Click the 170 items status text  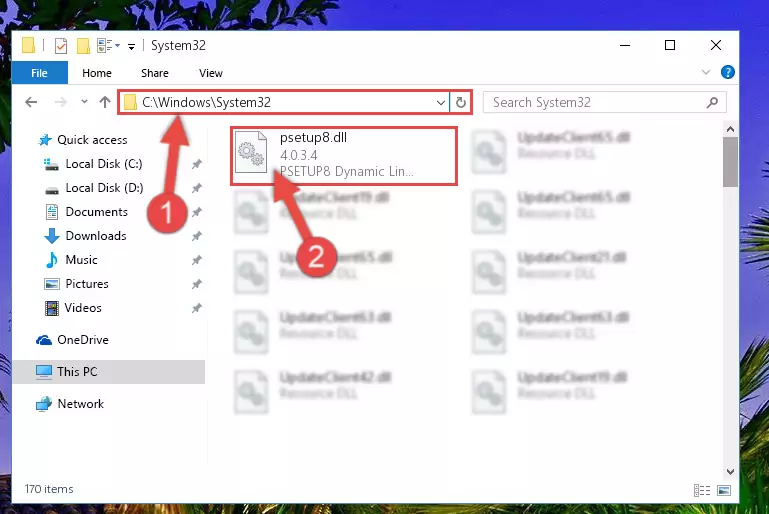[x=49, y=489]
